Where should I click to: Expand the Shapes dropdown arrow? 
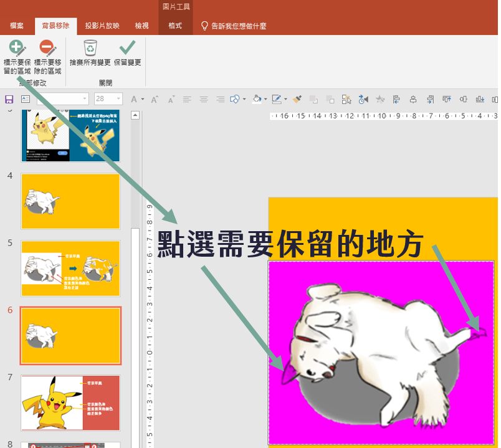[244, 99]
